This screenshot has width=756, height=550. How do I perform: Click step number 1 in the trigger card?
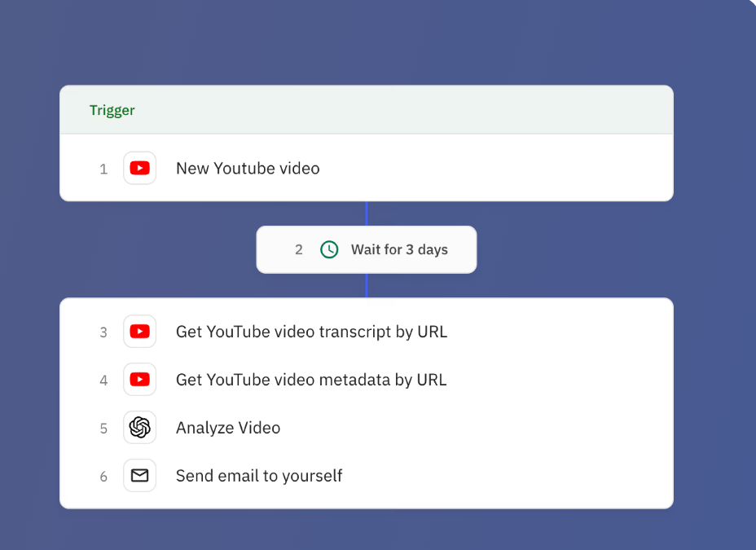[103, 169]
